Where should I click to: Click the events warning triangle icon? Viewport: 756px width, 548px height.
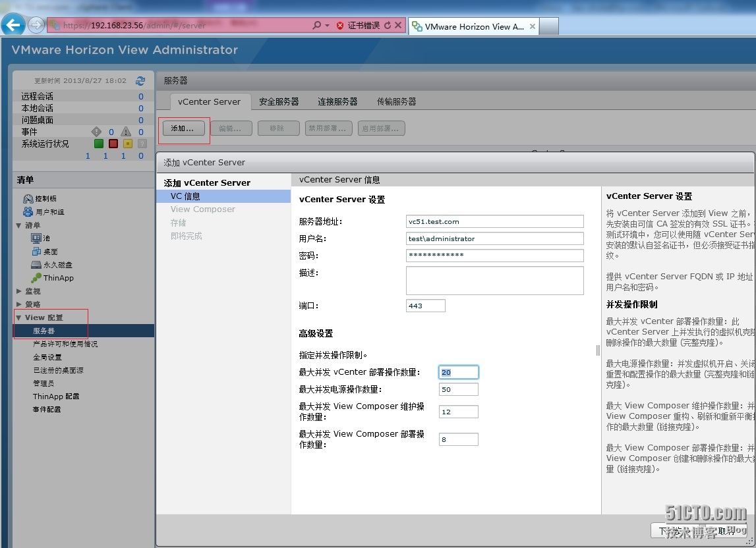pyautogui.click(x=126, y=132)
